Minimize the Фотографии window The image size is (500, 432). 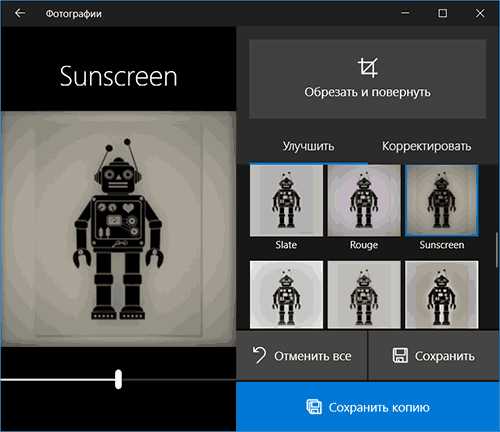point(405,13)
